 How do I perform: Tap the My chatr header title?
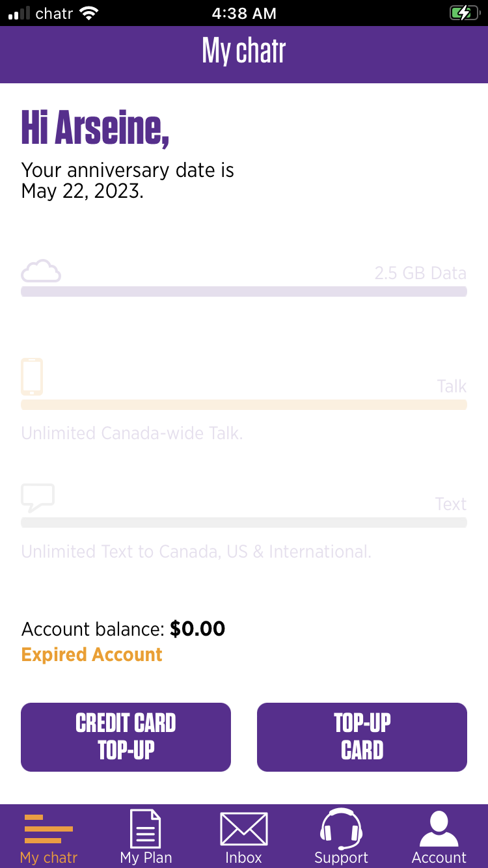click(244, 51)
